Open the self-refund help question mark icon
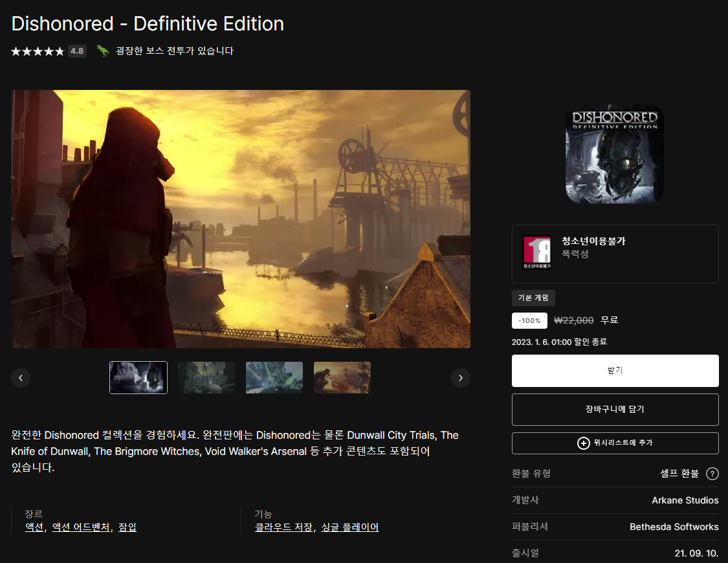The height and width of the screenshot is (563, 728). 712,474
